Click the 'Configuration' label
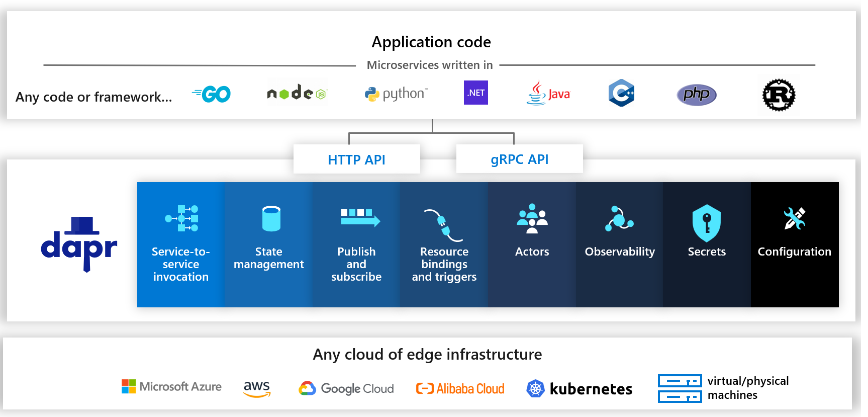This screenshot has width=868, height=417. pos(795,252)
